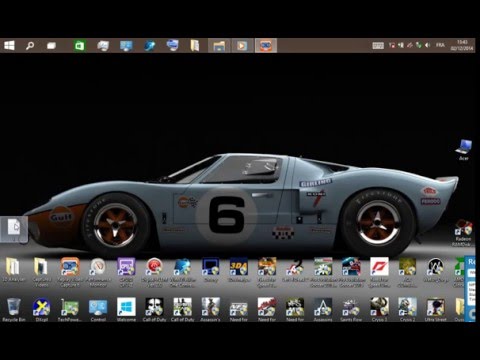The height and width of the screenshot is (360, 480).
Task: Select the Control Panel desktop shortcut
Action: (98, 310)
